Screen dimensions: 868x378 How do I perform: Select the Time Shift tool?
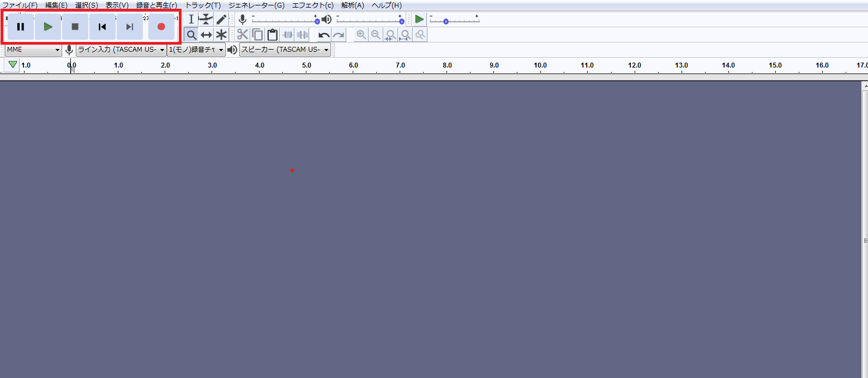206,35
